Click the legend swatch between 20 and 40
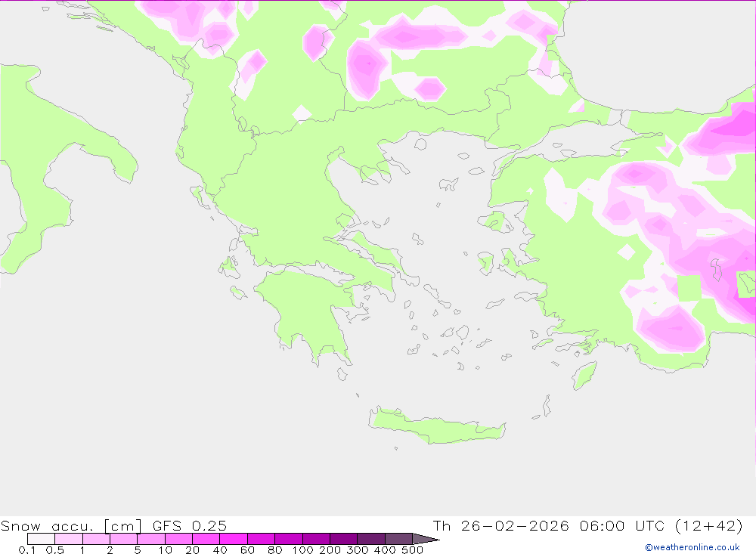The width and height of the screenshot is (756, 554). point(206,539)
